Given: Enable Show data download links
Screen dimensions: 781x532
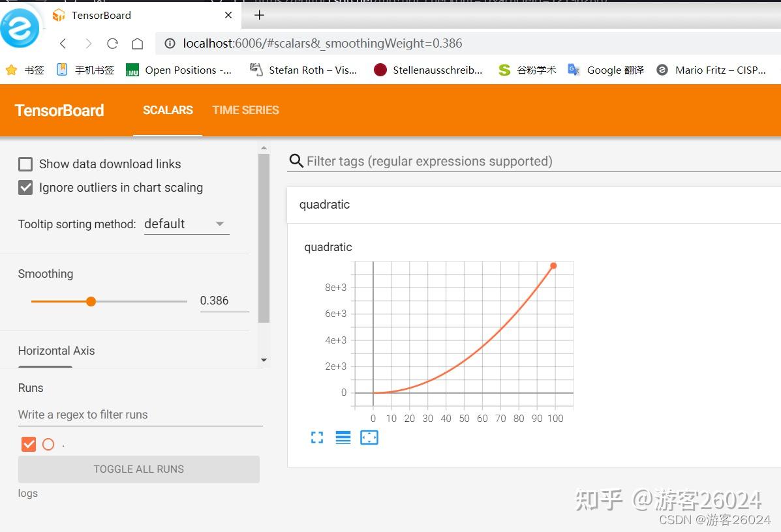Looking at the screenshot, I should point(25,164).
